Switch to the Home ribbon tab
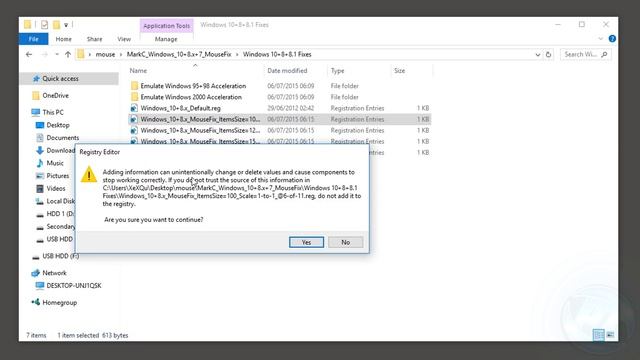 pos(63,39)
